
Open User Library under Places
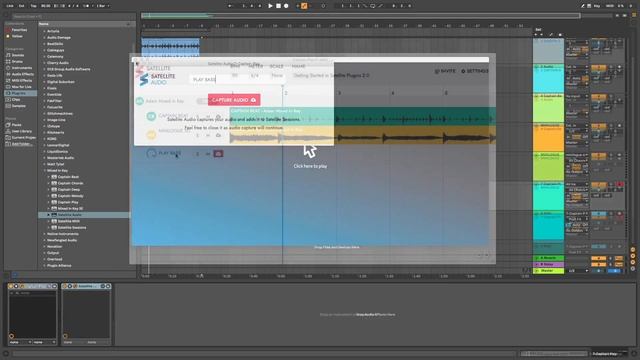coord(21,131)
